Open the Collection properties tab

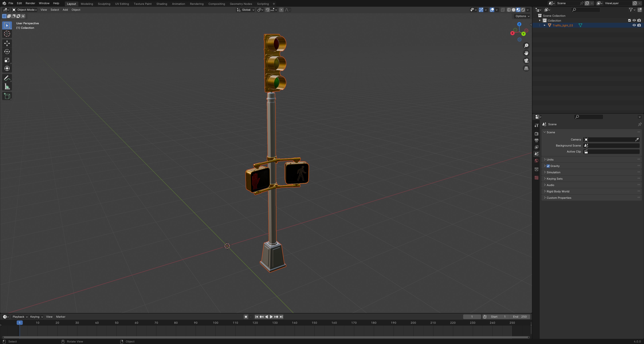[536, 169]
